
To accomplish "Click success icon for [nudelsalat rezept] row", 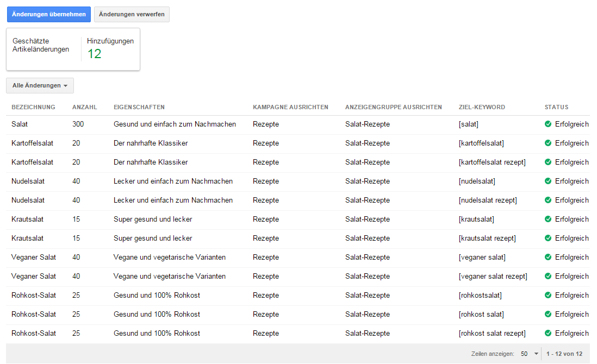I will 548,200.
